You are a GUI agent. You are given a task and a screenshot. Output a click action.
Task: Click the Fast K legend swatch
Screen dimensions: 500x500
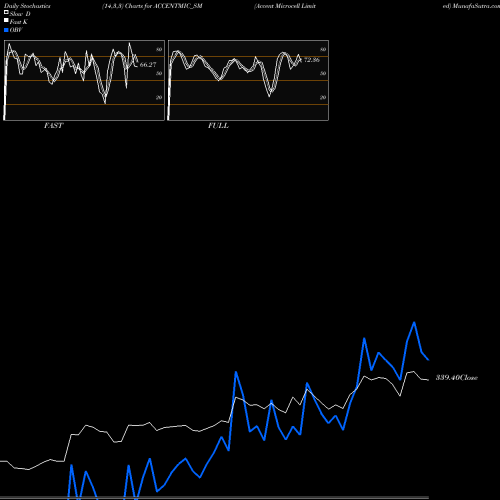6,20
